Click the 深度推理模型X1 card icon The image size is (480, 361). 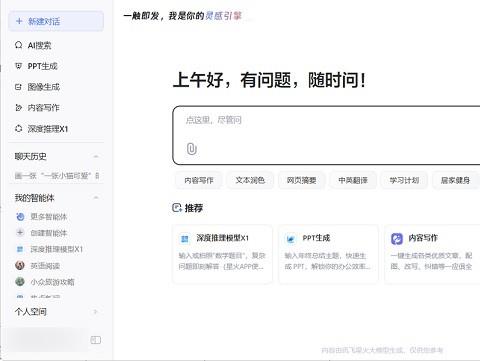[x=185, y=238]
